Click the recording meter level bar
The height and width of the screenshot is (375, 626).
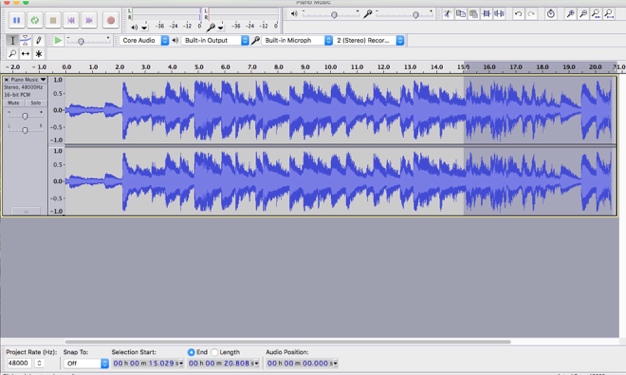(243, 14)
